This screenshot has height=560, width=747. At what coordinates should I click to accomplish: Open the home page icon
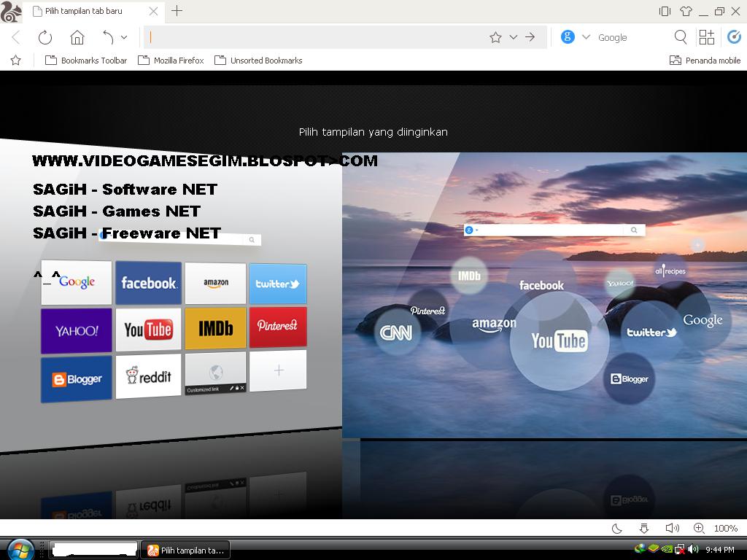77,37
